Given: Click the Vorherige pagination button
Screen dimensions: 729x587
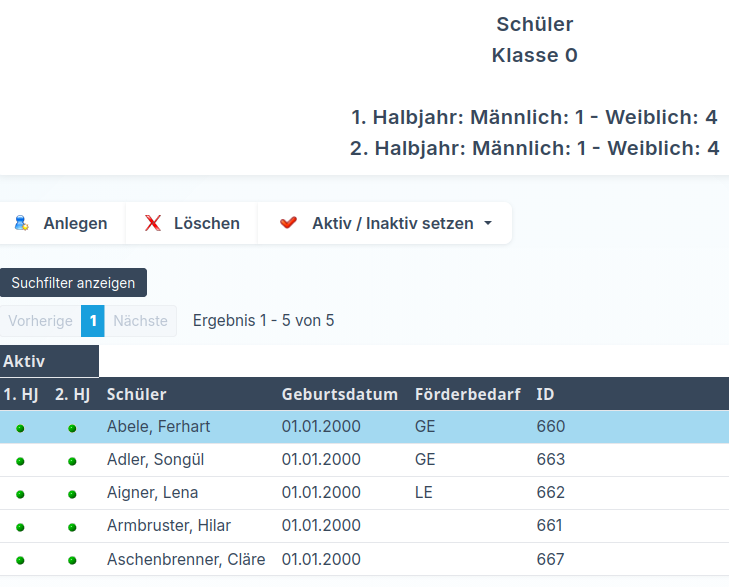Looking at the screenshot, I should pos(40,321).
